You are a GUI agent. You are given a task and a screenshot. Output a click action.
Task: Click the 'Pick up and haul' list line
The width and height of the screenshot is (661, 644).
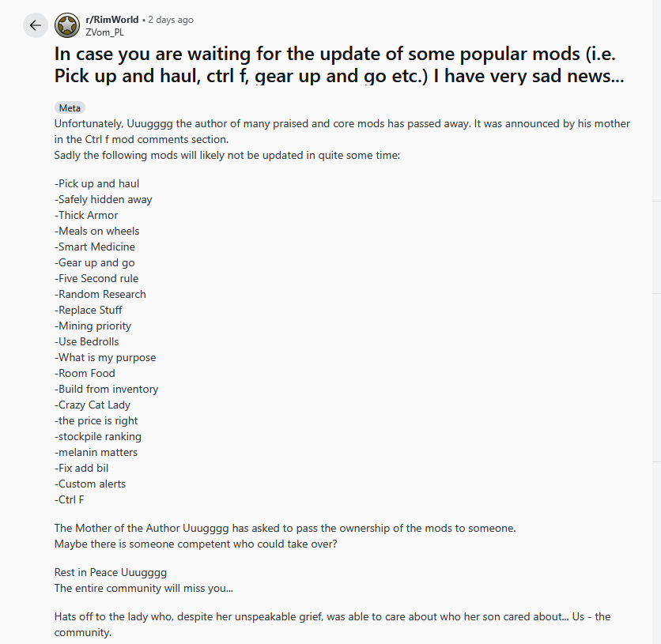[x=97, y=183]
